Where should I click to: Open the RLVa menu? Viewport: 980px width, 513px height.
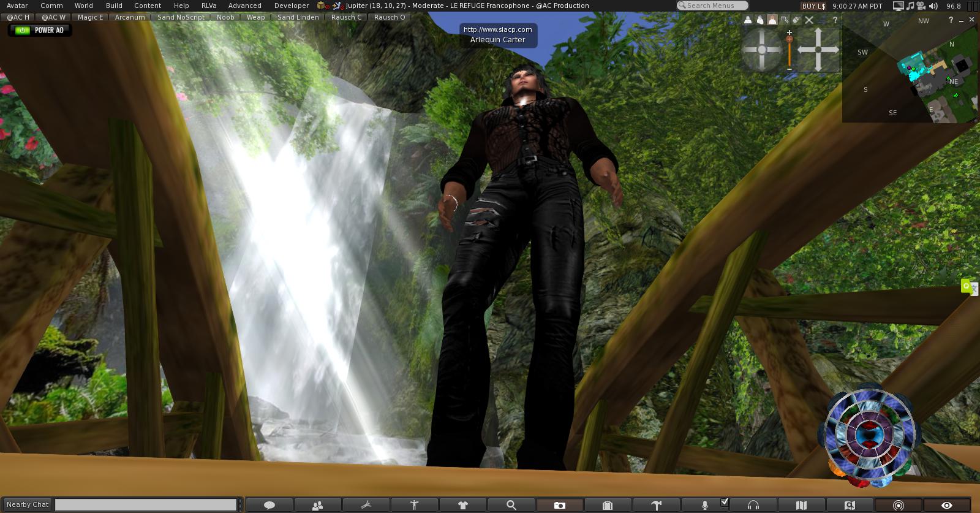(209, 6)
